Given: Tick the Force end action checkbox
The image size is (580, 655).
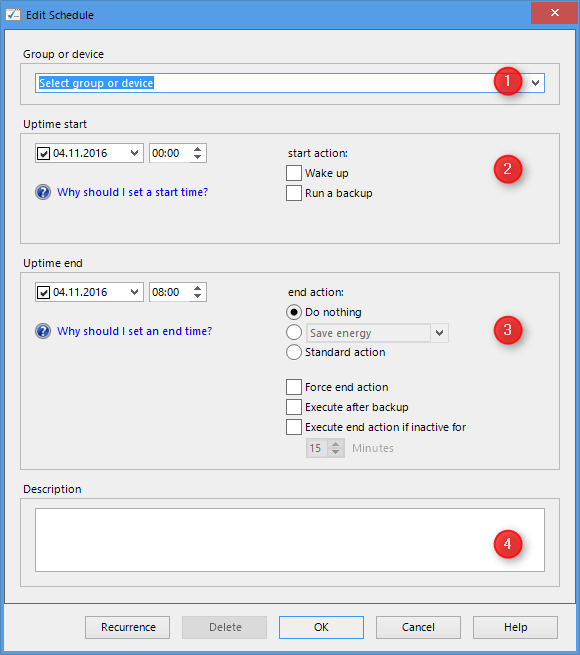Looking at the screenshot, I should click(x=294, y=387).
